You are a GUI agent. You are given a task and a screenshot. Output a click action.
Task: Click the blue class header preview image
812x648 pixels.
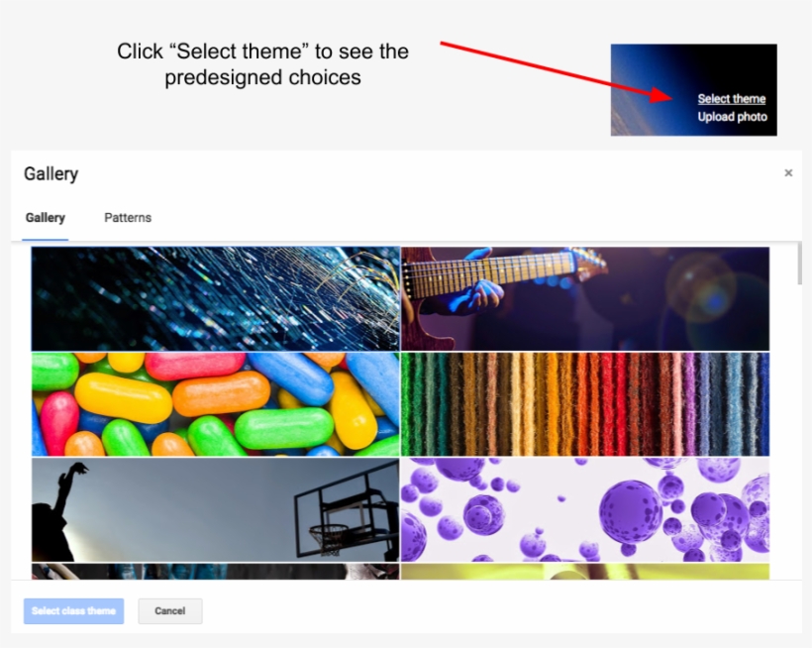click(x=694, y=90)
